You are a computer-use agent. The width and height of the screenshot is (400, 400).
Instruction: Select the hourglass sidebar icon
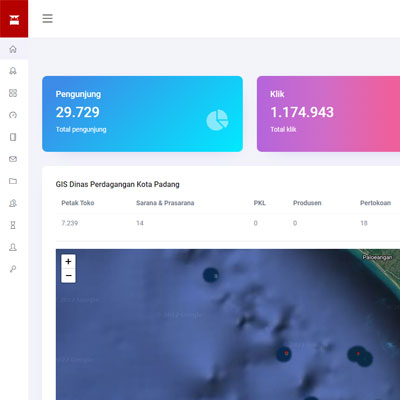point(13,225)
